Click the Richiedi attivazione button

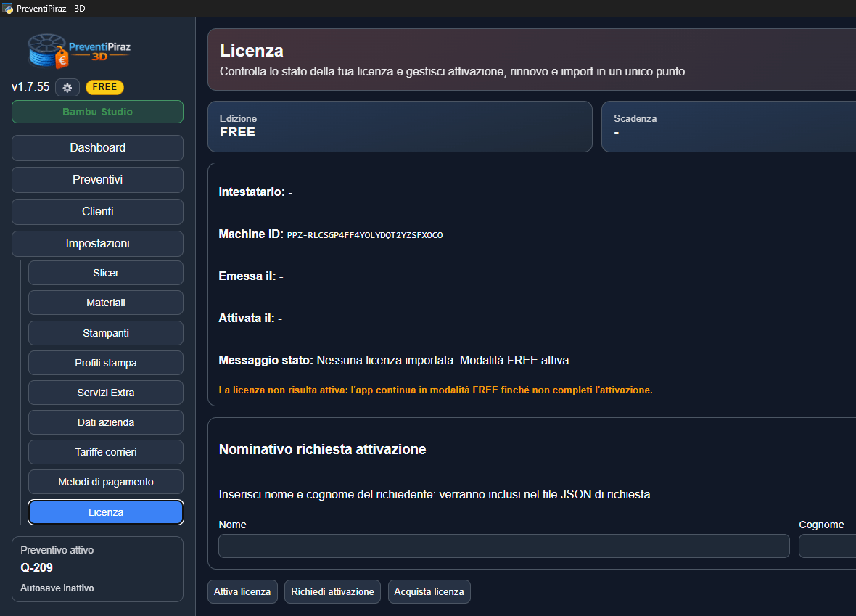tap(332, 591)
